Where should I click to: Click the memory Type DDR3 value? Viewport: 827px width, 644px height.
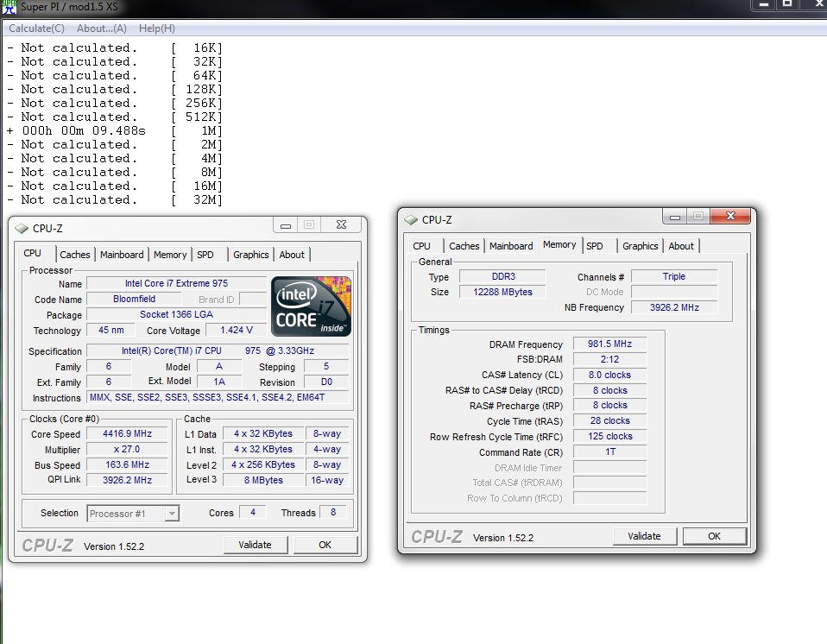502,276
